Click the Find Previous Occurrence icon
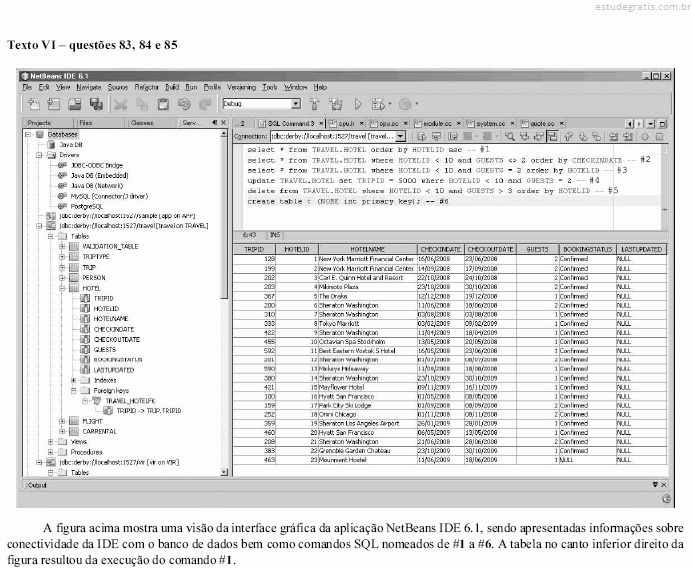This screenshot has width=692, height=568. tap(524, 137)
